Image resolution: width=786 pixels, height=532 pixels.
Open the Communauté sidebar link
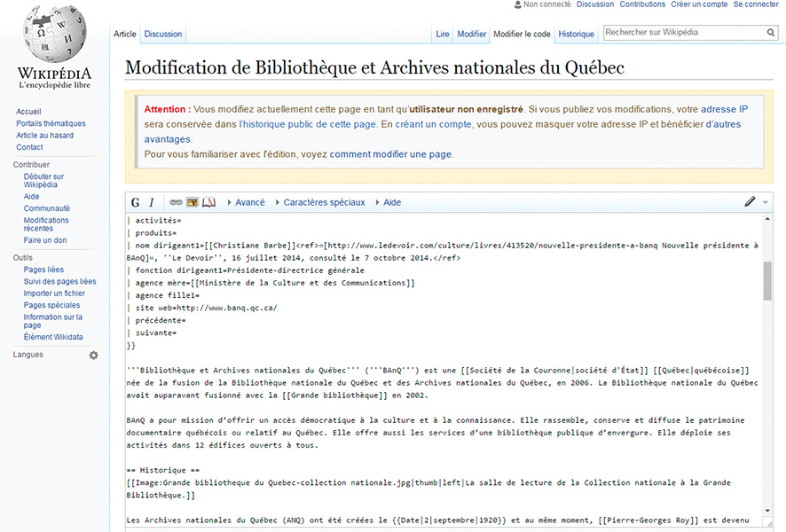coord(47,209)
